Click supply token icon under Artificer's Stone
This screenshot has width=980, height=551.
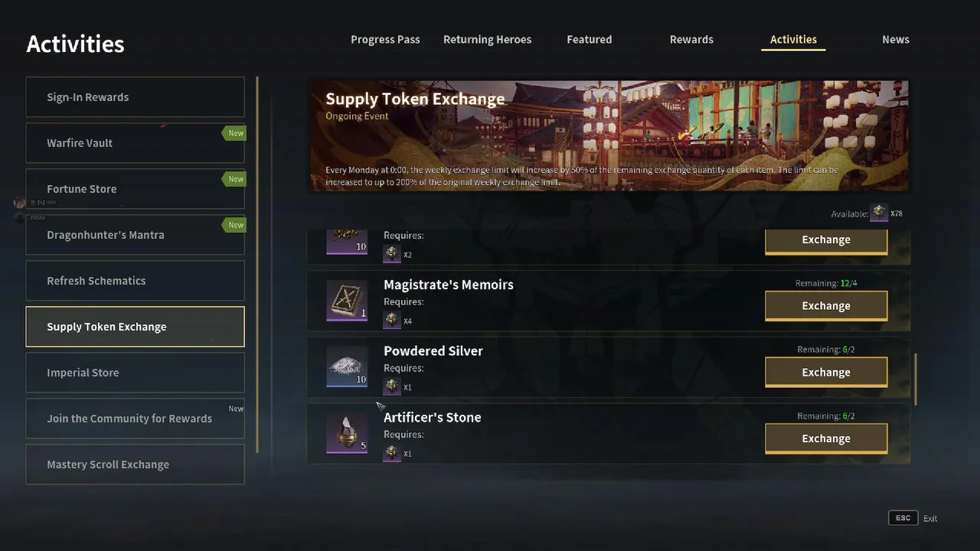392,453
